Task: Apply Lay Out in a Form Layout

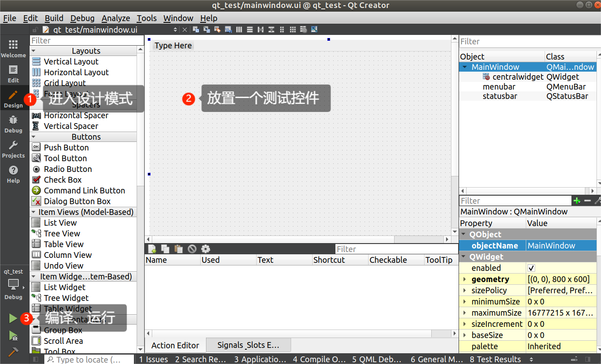Action: [282, 30]
